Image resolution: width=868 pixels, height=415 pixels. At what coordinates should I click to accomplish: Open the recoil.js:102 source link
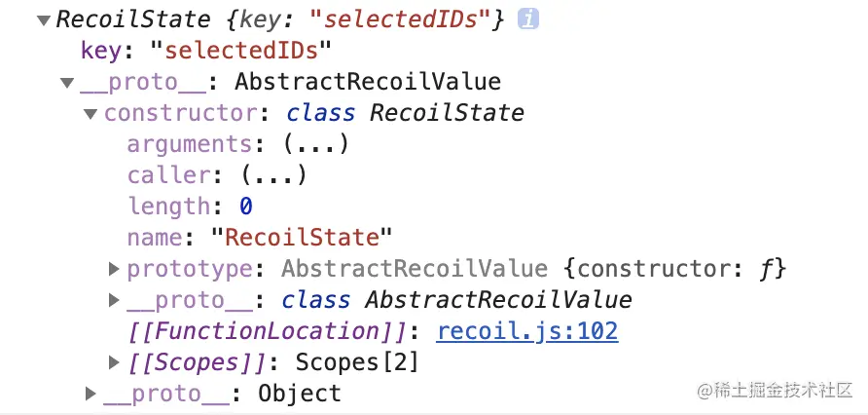527,331
